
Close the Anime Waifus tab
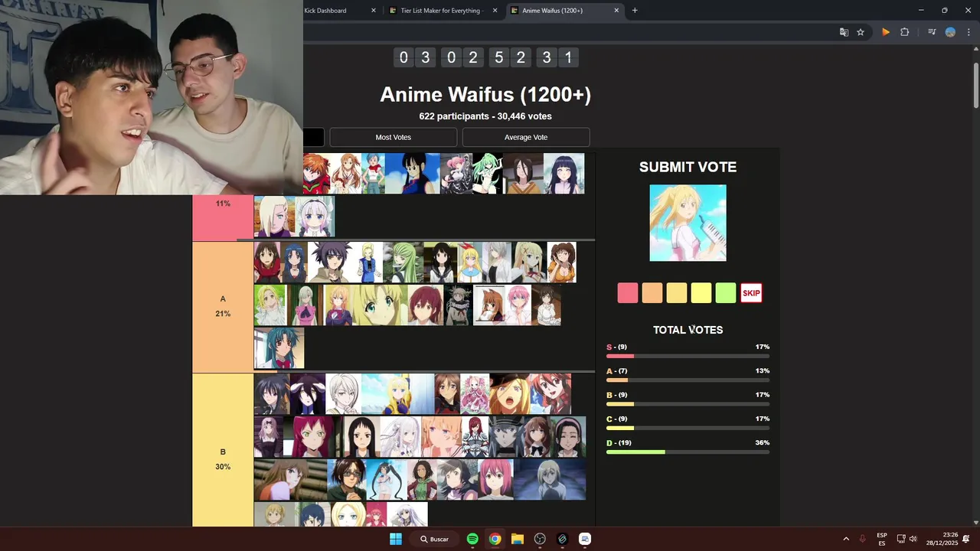click(x=616, y=11)
